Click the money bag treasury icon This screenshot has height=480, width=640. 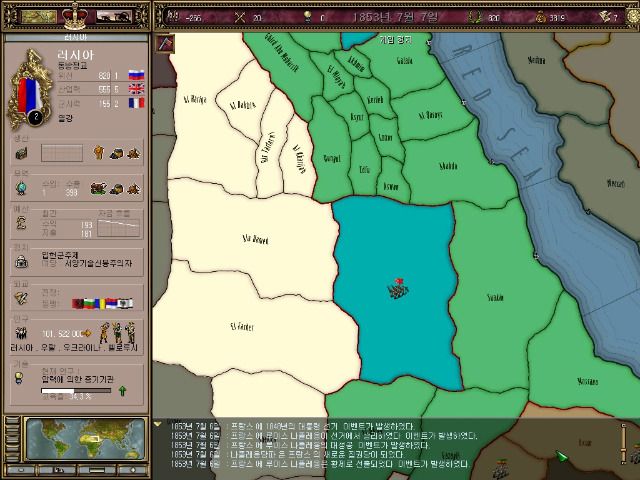pos(541,17)
